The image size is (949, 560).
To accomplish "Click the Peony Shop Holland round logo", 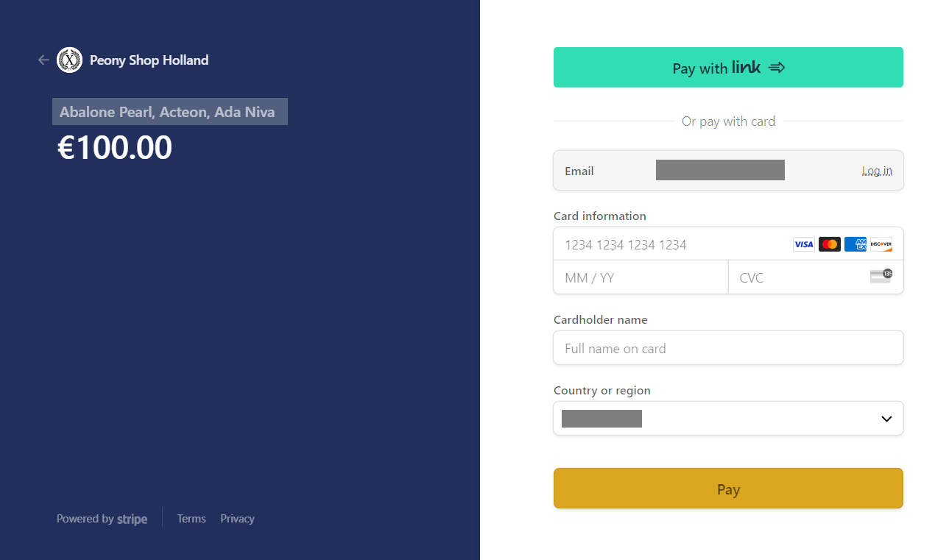I will pos(69,60).
